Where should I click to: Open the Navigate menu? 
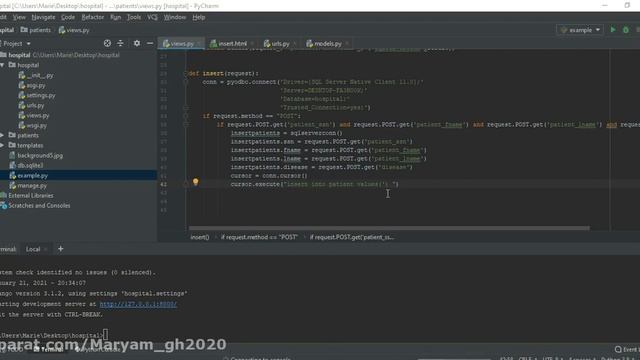click(43, 17)
